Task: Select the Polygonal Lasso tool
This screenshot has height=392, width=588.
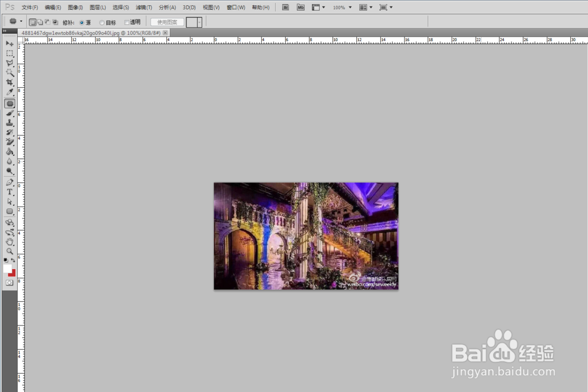Action: tap(9, 63)
